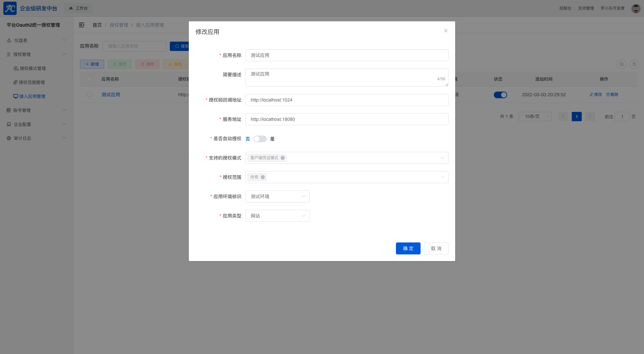This screenshot has height=354, width=644.
Task: Remove the 客户端凭证模式 tag
Action: [x=283, y=158]
